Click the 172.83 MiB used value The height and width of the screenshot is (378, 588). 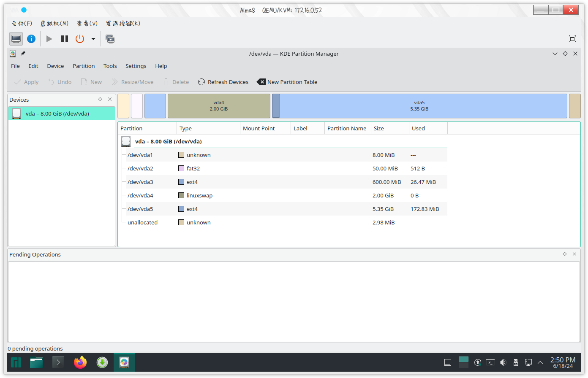pos(425,209)
